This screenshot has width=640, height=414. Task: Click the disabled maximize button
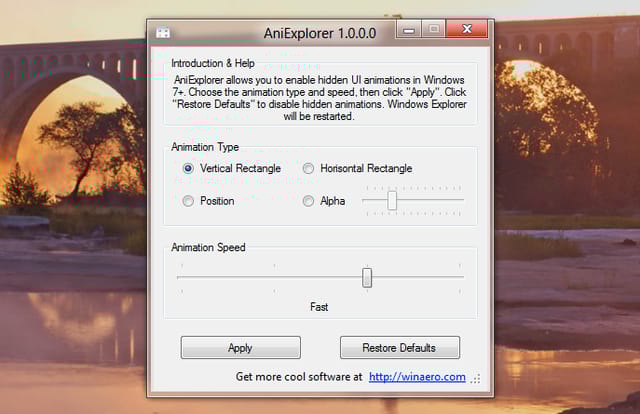click(434, 29)
